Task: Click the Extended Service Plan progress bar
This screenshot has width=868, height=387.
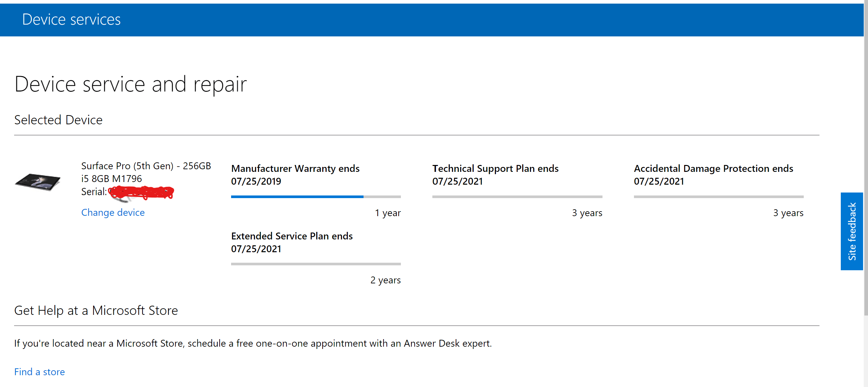Action: click(x=315, y=264)
